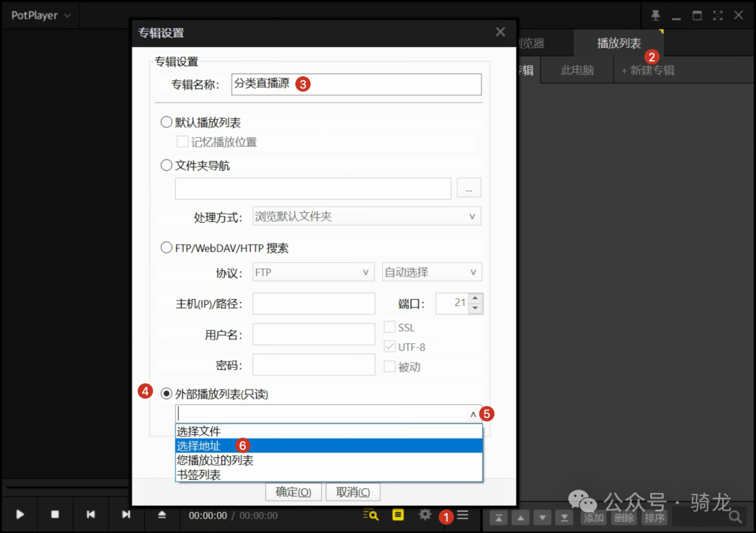The image size is (756, 533).
Task: Click the move-item-down arrow icon
Action: point(542,517)
